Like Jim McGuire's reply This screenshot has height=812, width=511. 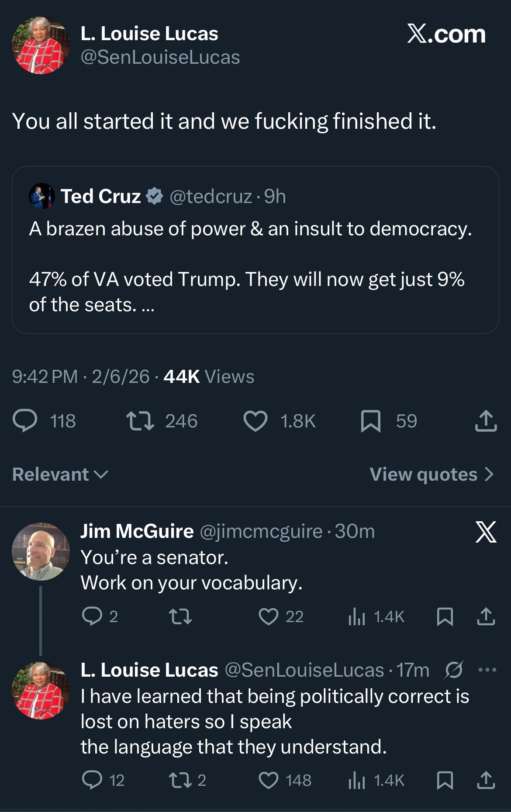268,616
